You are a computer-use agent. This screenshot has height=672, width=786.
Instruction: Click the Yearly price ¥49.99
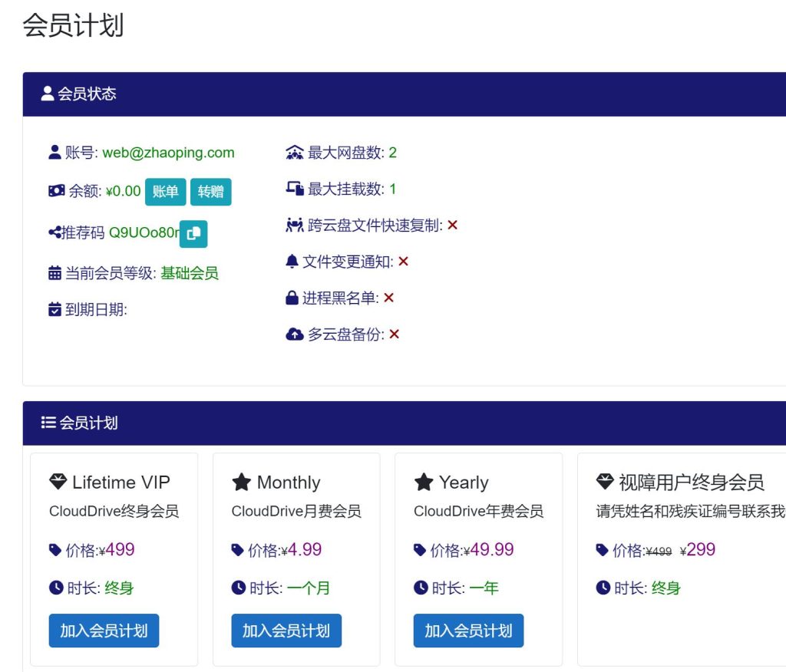(489, 550)
